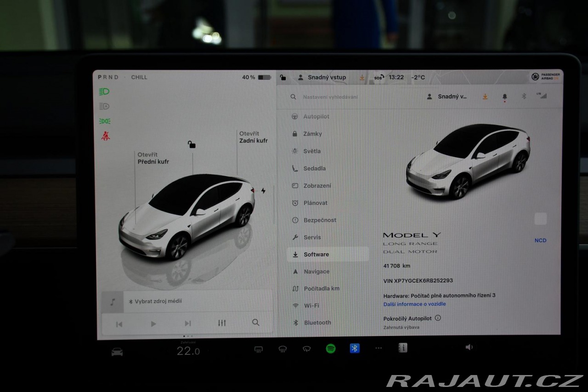Screen dimensions: 588x392
Task: Open the Snadný vstup profile dropdown in status bar
Action: coord(322,78)
